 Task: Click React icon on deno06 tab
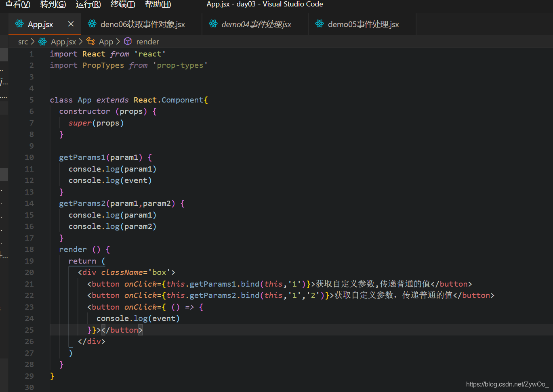click(92, 24)
